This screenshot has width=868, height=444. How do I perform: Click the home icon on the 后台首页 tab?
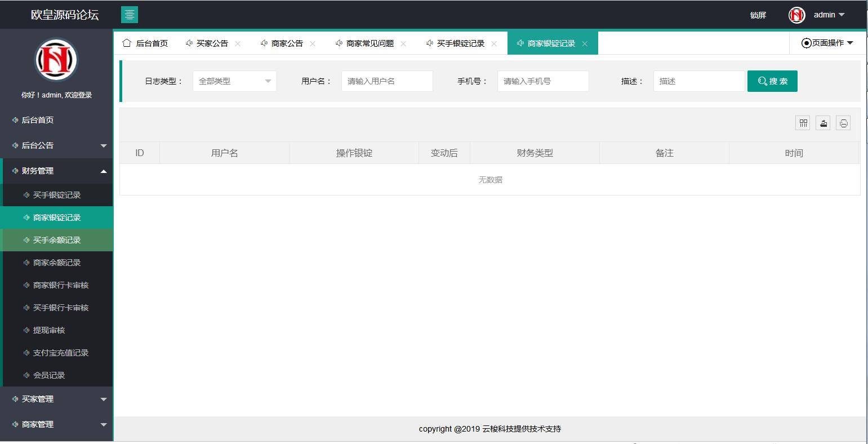128,43
